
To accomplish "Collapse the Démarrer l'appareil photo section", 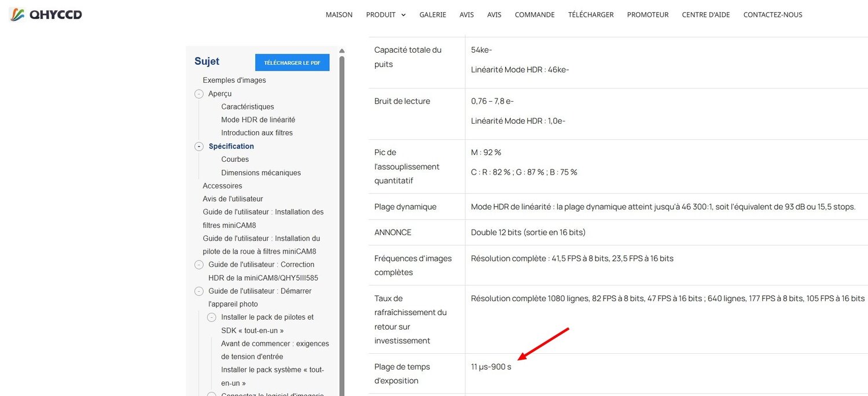I will point(199,291).
